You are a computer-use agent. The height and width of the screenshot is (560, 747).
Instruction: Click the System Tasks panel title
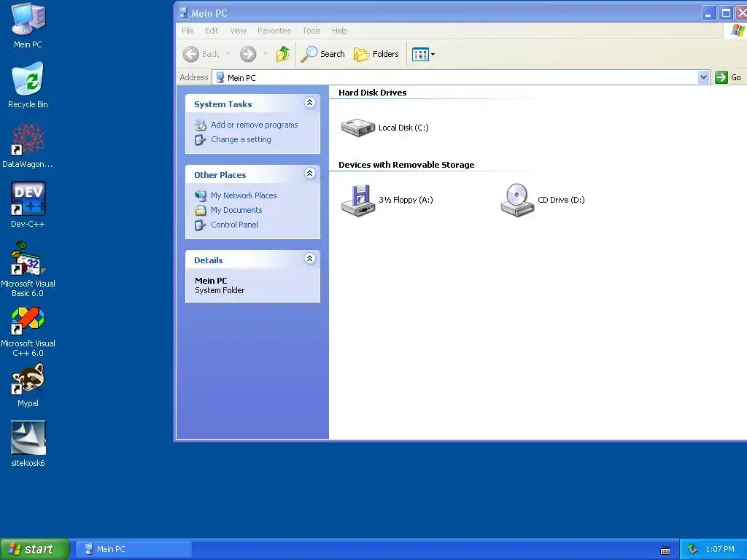tap(223, 104)
